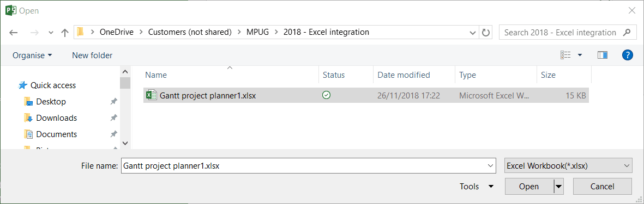Open the Organise menu
The width and height of the screenshot is (644, 204).
pos(33,55)
